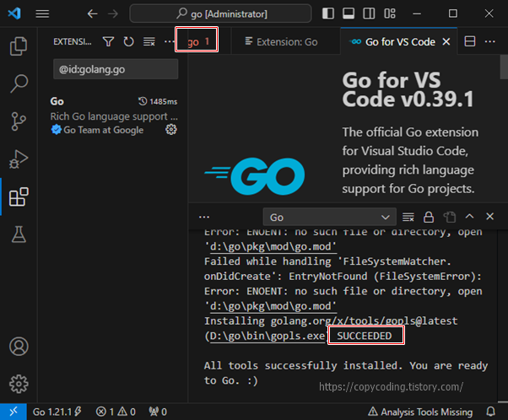Maximize panel with the chevron up
508x420 pixels.
click(470, 216)
